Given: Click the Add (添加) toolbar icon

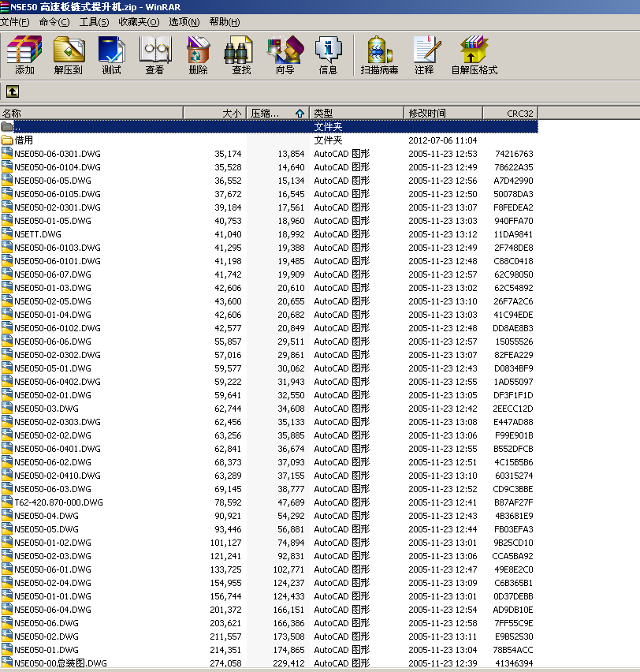Looking at the screenshot, I should [x=24, y=50].
